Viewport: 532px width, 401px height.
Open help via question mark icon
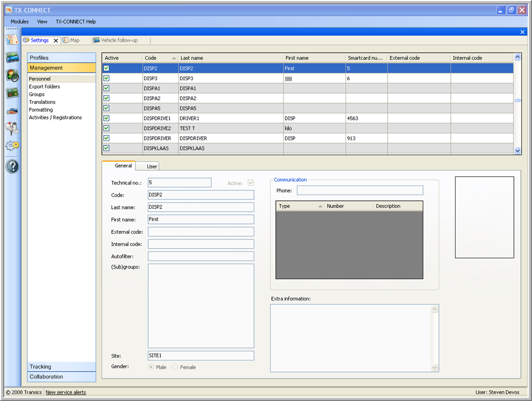[x=12, y=166]
